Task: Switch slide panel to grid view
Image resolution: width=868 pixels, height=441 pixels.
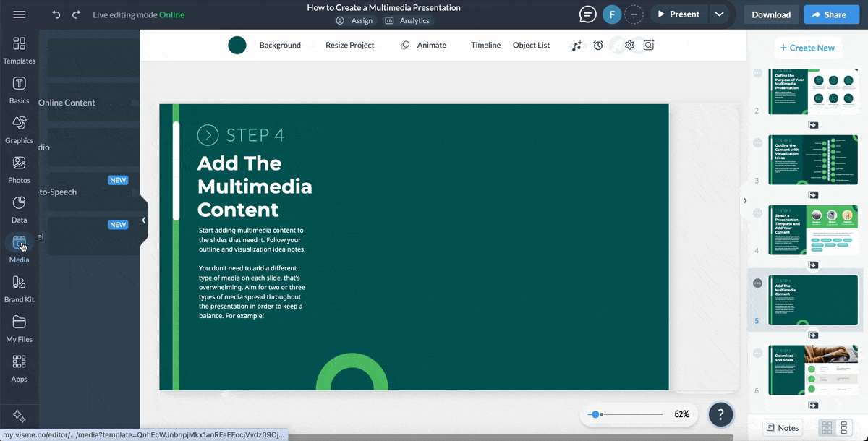Action: [x=827, y=428]
